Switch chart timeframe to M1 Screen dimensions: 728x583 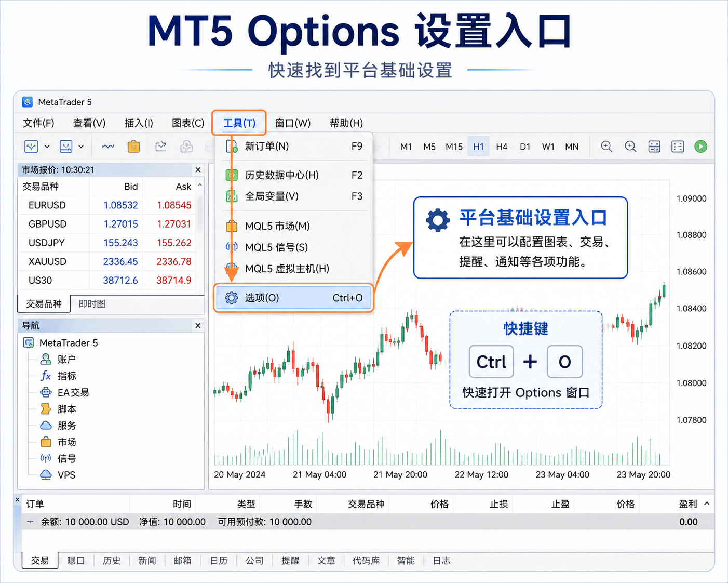tap(406, 147)
